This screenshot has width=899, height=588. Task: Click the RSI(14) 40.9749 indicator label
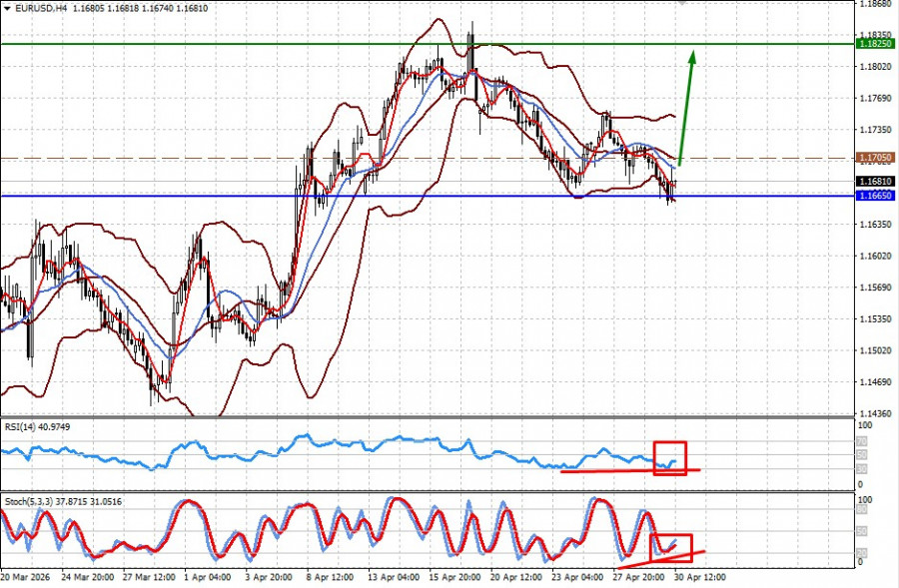[37, 427]
